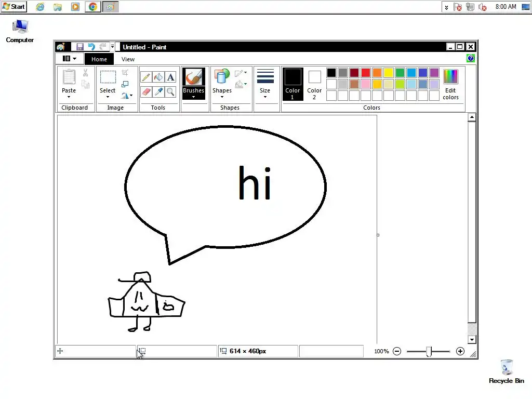Open Customize Quick Access Toolbar dropdown
The height and width of the screenshot is (399, 532).
pyautogui.click(x=112, y=47)
